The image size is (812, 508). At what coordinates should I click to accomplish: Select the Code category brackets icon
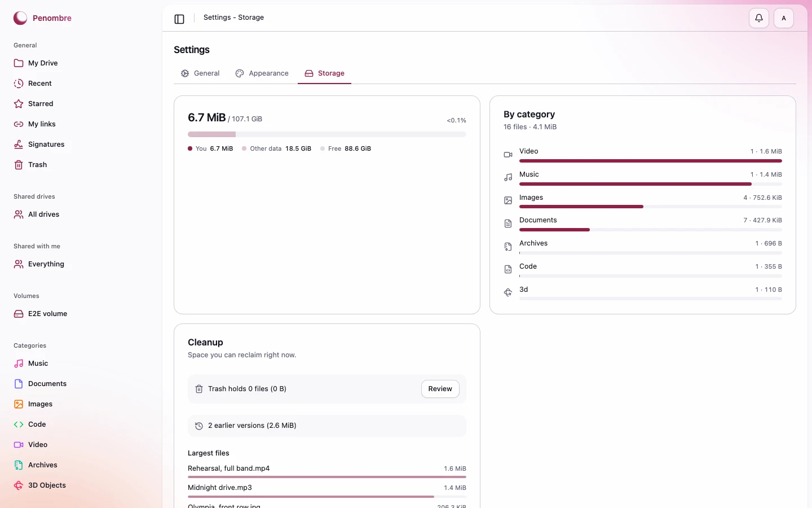point(19,424)
